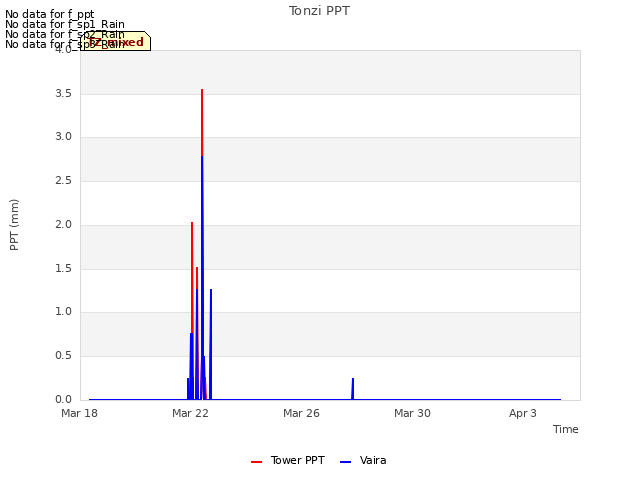Click the 'No data for f_ppt' message
The height and width of the screenshot is (480, 640).
coord(49,14)
